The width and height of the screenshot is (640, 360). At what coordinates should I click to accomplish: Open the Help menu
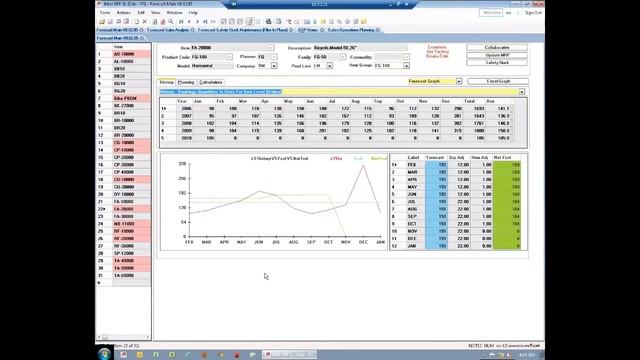pyautogui.click(x=193, y=13)
